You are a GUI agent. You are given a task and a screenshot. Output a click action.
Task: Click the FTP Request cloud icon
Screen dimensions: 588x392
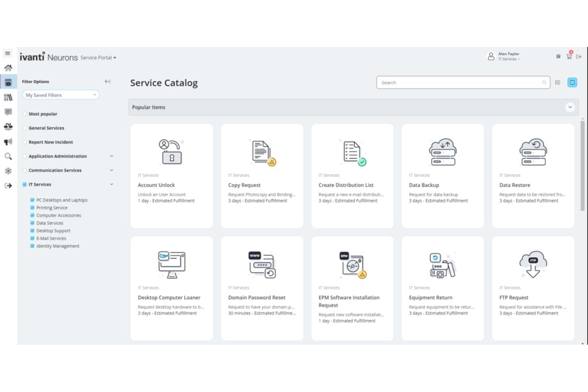(533, 264)
